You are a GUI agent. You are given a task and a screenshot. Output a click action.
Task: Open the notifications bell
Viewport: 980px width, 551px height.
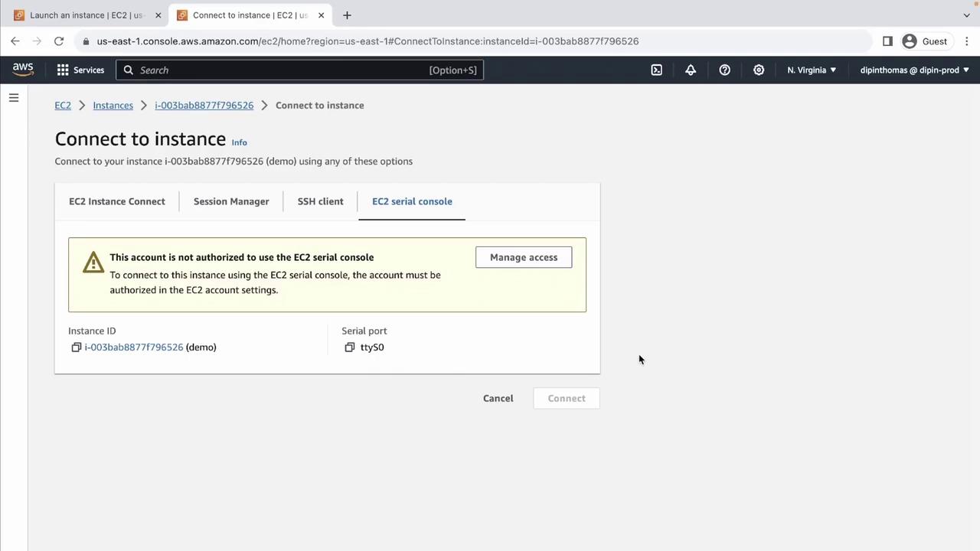pyautogui.click(x=691, y=70)
